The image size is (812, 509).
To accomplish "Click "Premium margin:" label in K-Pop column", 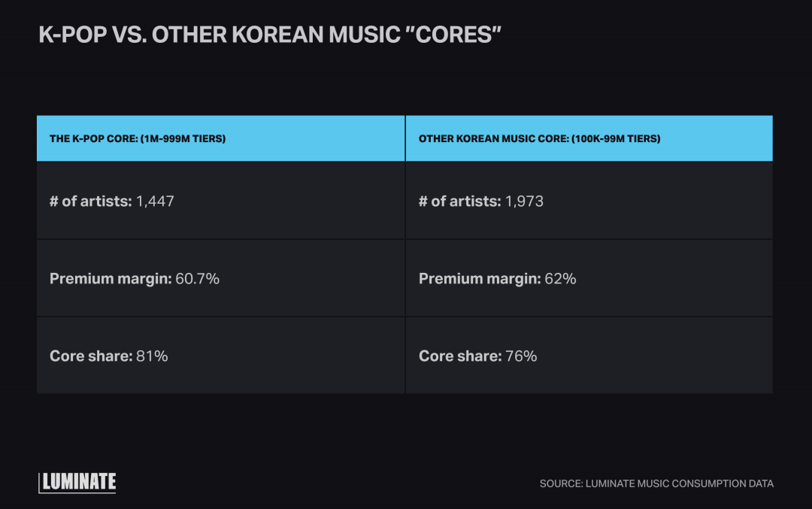I will 111,279.
